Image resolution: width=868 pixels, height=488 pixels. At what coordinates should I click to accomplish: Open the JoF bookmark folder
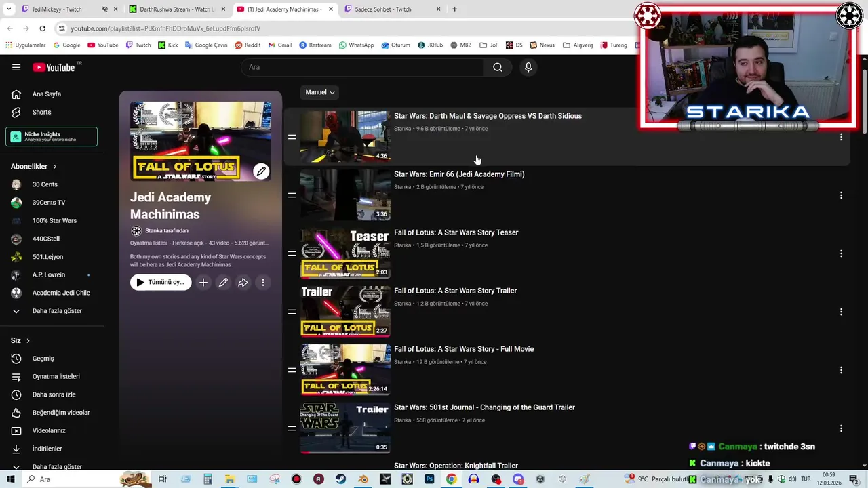click(489, 45)
